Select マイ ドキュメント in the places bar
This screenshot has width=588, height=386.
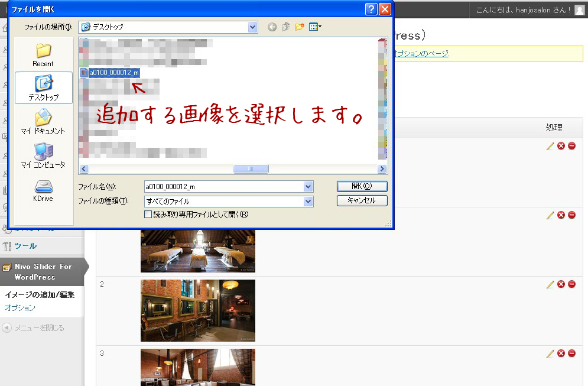point(43,122)
